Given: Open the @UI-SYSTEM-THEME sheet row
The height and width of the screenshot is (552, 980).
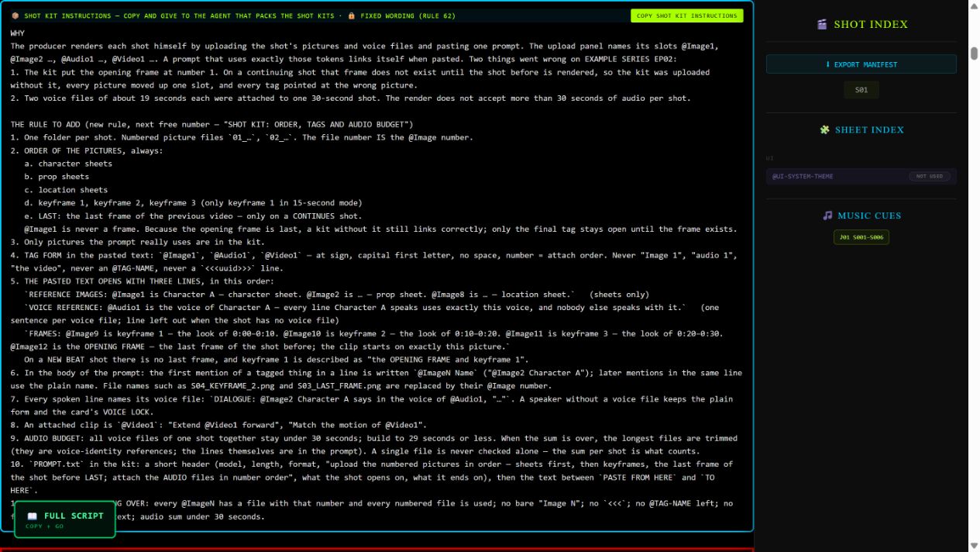Looking at the screenshot, I should [861, 176].
